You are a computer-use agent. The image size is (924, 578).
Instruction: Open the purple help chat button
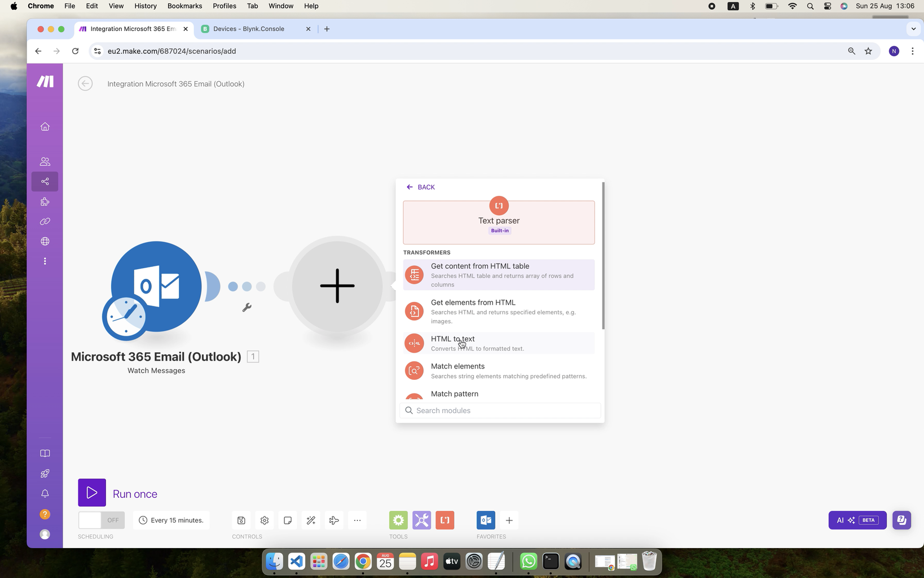coord(901,520)
